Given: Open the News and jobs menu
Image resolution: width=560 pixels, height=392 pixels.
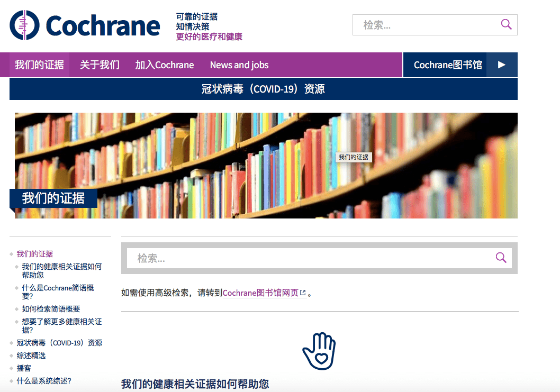Looking at the screenshot, I should pyautogui.click(x=239, y=64).
